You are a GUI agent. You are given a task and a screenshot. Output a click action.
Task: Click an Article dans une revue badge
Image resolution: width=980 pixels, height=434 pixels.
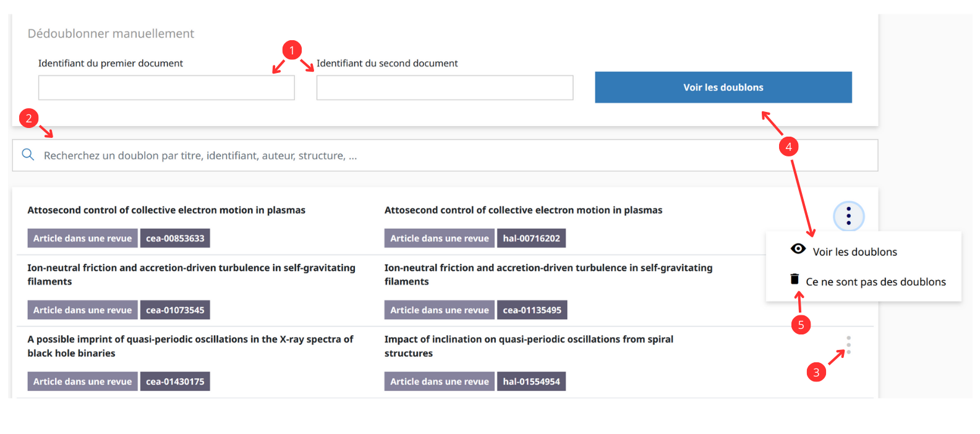click(82, 238)
